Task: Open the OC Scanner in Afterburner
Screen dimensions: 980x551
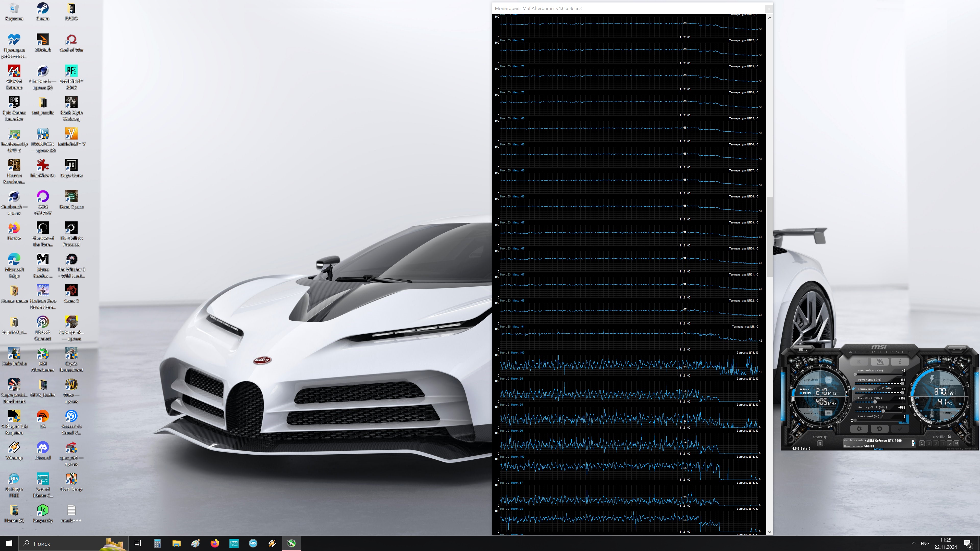Action: (803, 349)
